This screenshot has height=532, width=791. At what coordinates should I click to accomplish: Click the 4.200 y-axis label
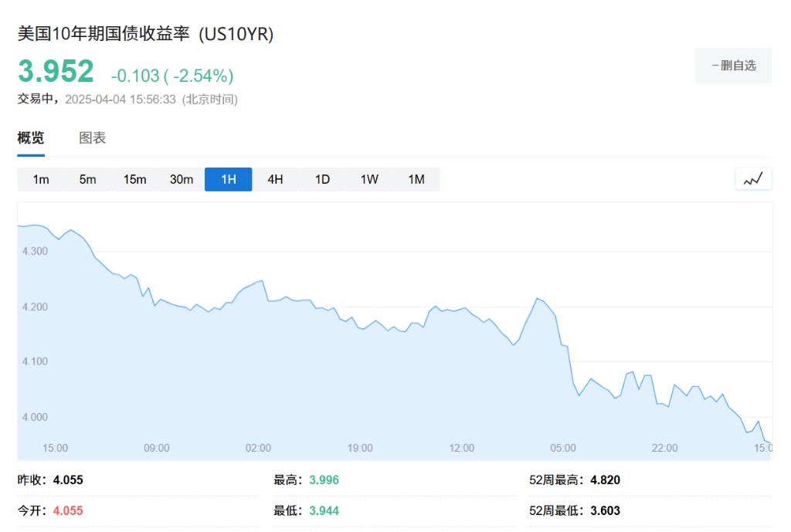click(35, 307)
